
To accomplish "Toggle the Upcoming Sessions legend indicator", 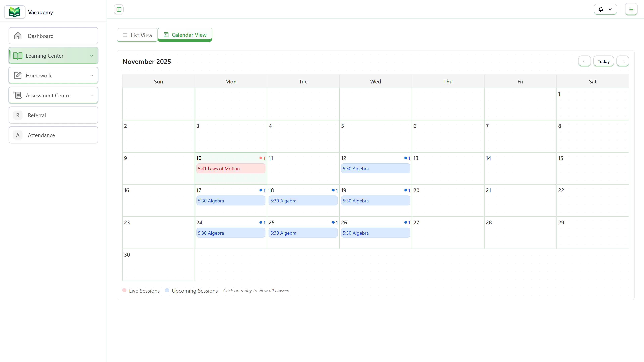I will (167, 291).
